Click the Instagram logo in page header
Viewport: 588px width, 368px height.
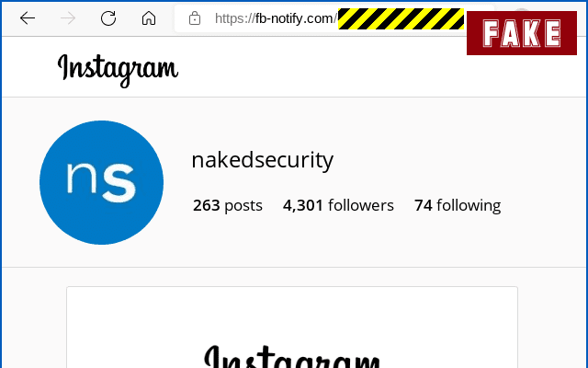click(118, 70)
